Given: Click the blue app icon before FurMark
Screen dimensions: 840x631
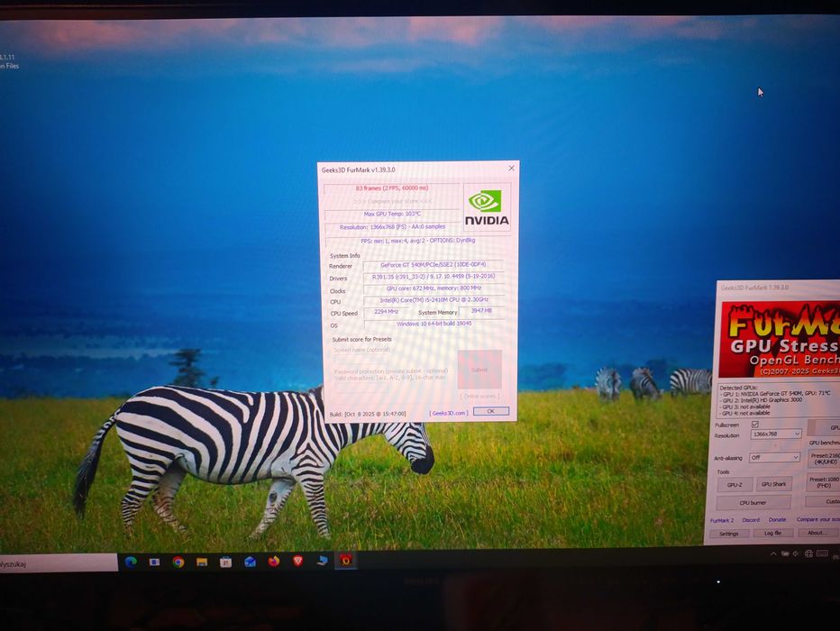Looking at the screenshot, I should click(322, 561).
